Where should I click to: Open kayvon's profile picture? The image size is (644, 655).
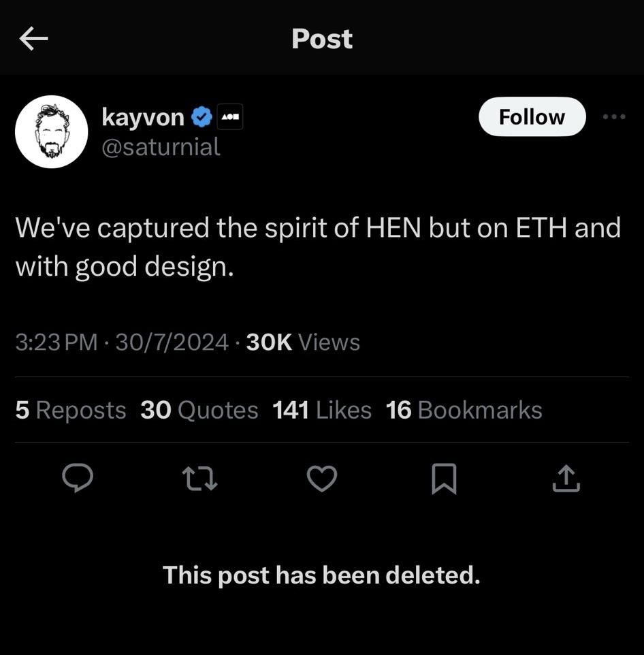pos(52,131)
